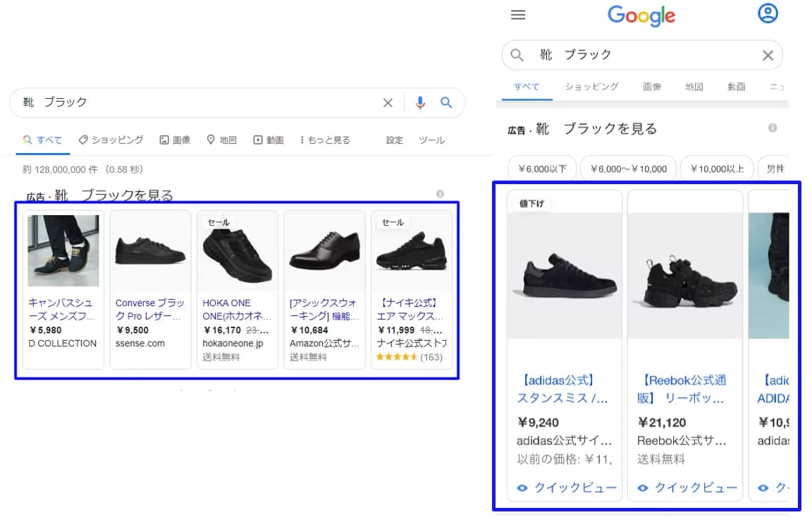Click the HOKA ONE ONE shoe thumbnail
This screenshot has width=812, height=522.
pos(238,250)
